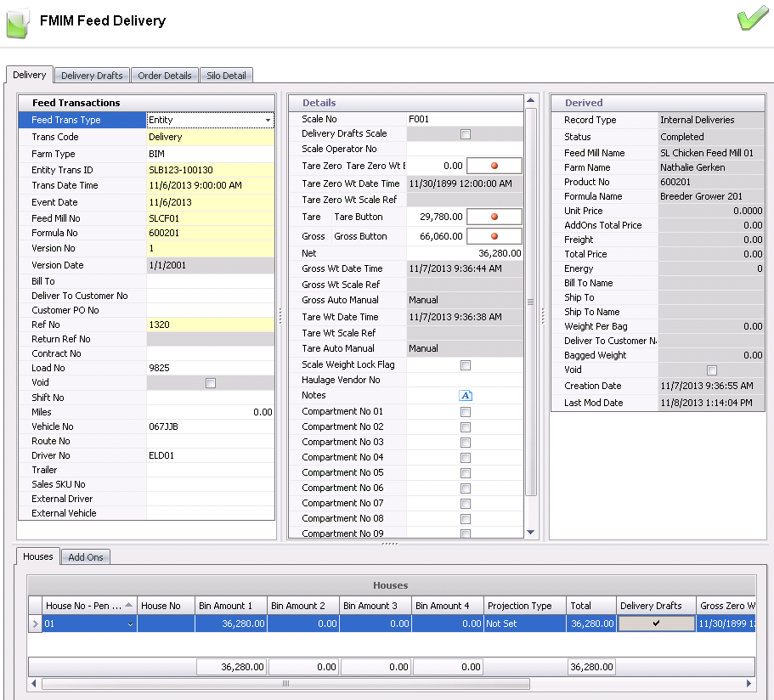Click the Details panel scroll-down arrow
This screenshot has height=700, width=774.
530,532
